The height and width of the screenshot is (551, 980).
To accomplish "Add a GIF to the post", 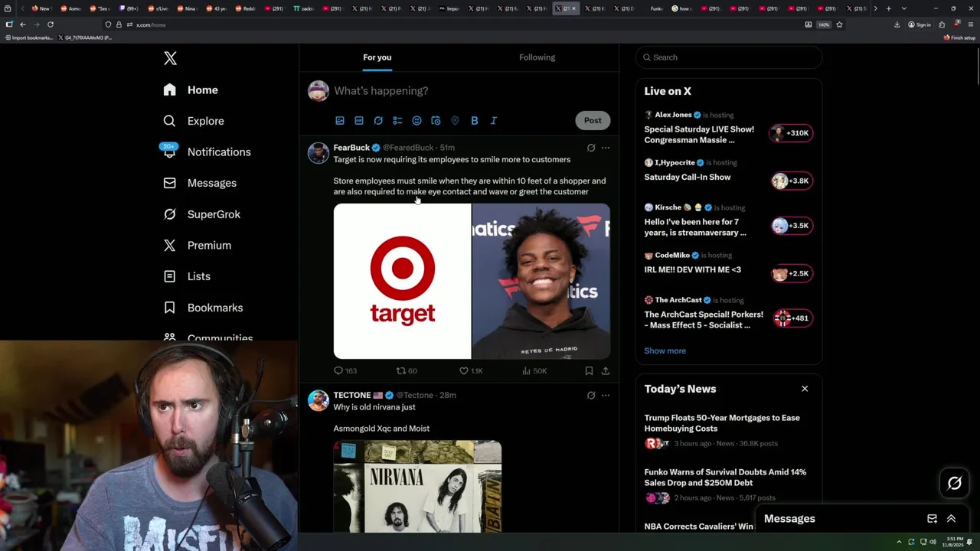I will pyautogui.click(x=359, y=120).
